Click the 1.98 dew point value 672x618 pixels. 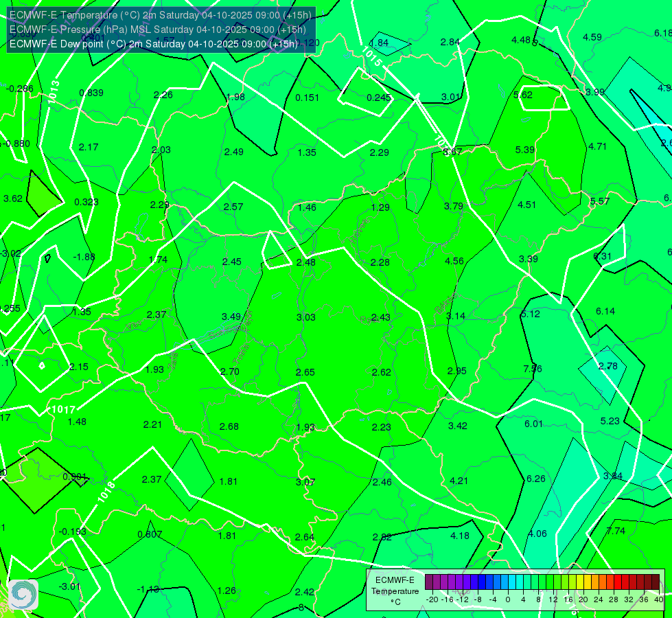[x=235, y=97]
